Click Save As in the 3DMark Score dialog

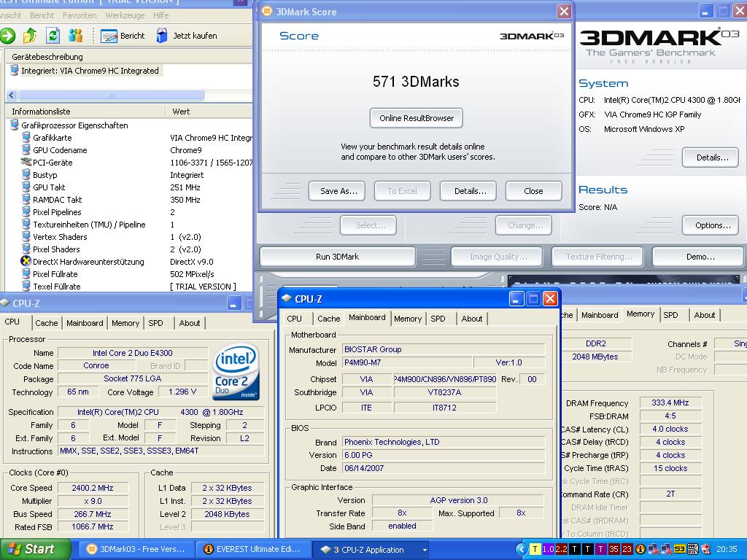coord(338,191)
